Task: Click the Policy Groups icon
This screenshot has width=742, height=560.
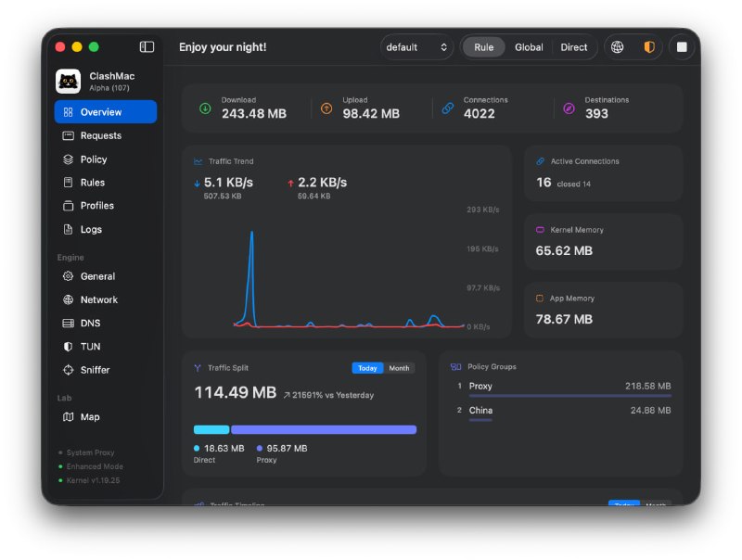Action: coord(455,366)
